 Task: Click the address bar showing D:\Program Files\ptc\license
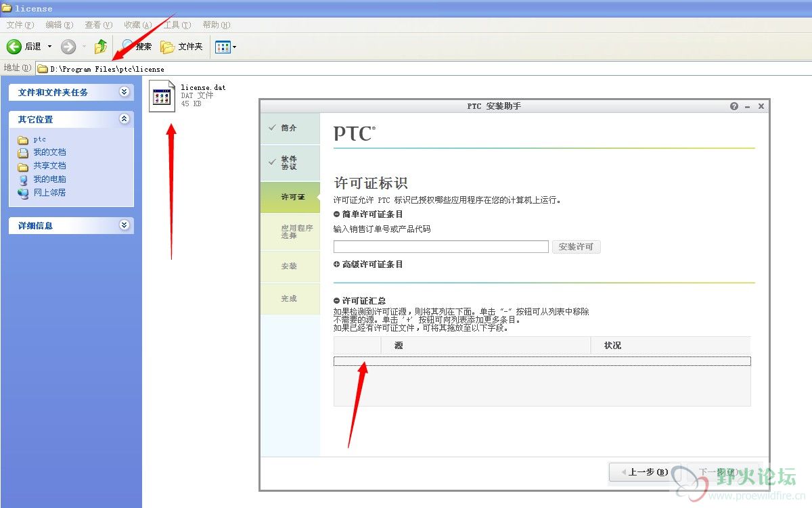pyautogui.click(x=424, y=68)
